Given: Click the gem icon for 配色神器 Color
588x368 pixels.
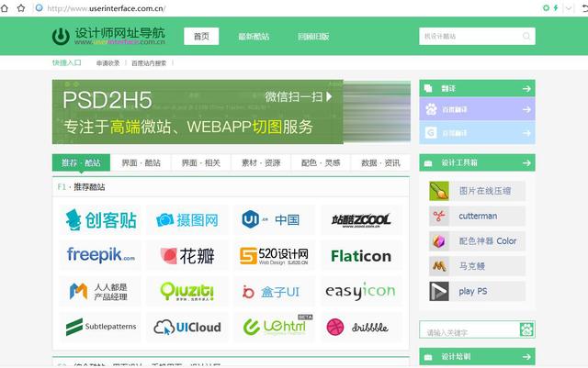Looking at the screenshot, I should [x=439, y=241].
